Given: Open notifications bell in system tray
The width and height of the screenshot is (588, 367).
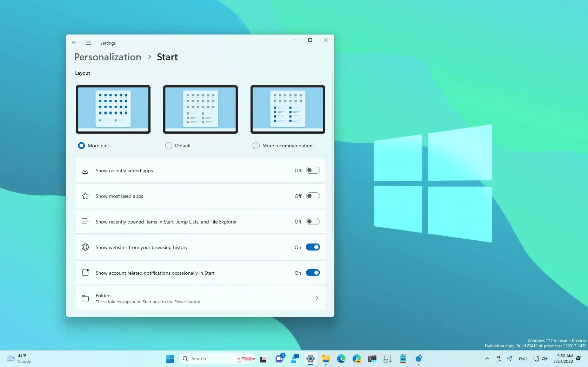Looking at the screenshot, I should pos(579,359).
